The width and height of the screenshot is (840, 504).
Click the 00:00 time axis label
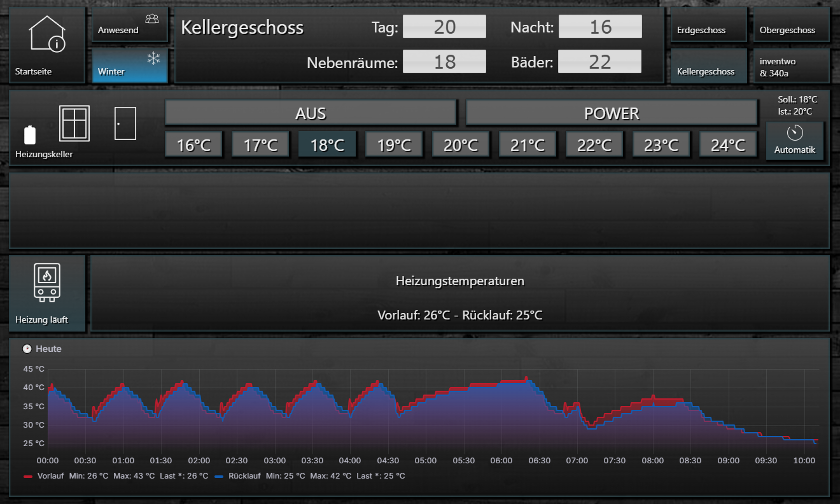coord(48,461)
